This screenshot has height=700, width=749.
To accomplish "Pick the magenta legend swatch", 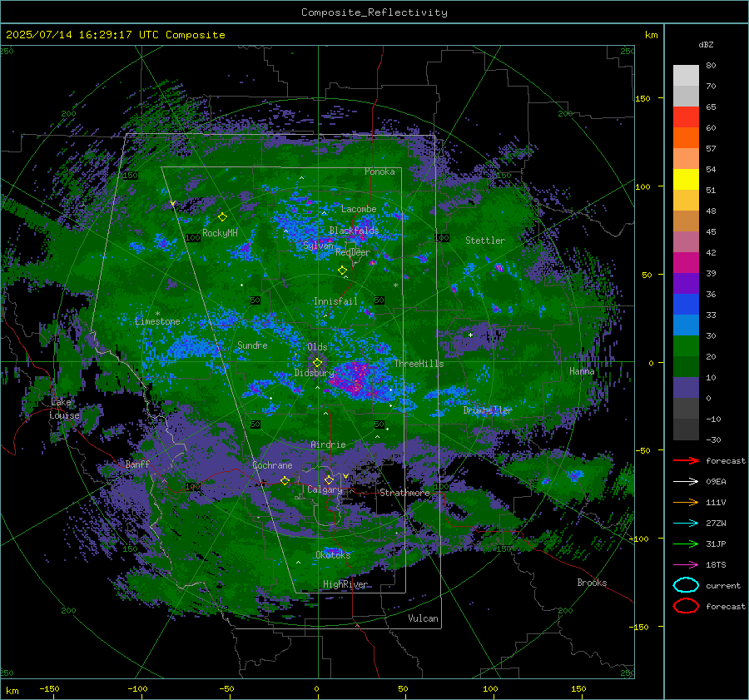I will click(686, 263).
